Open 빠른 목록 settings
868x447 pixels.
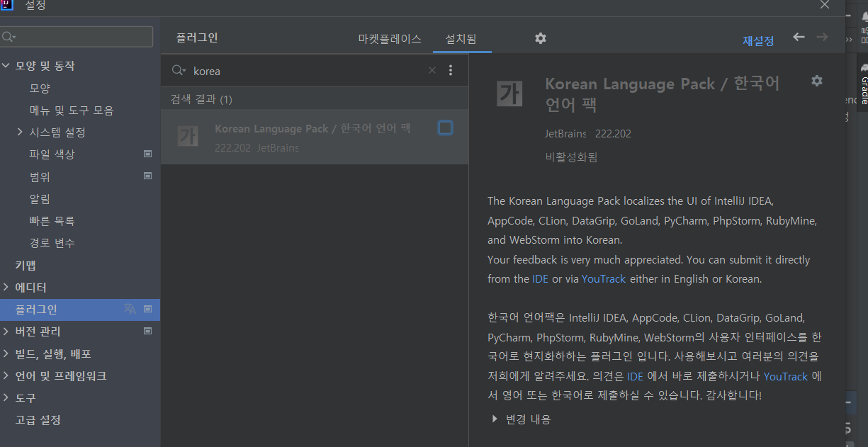point(52,221)
